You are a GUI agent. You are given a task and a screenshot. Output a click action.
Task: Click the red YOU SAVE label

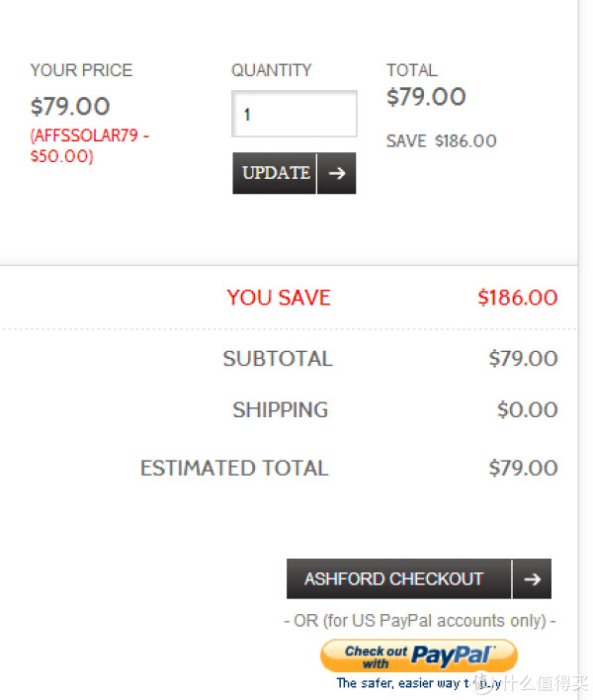click(279, 298)
